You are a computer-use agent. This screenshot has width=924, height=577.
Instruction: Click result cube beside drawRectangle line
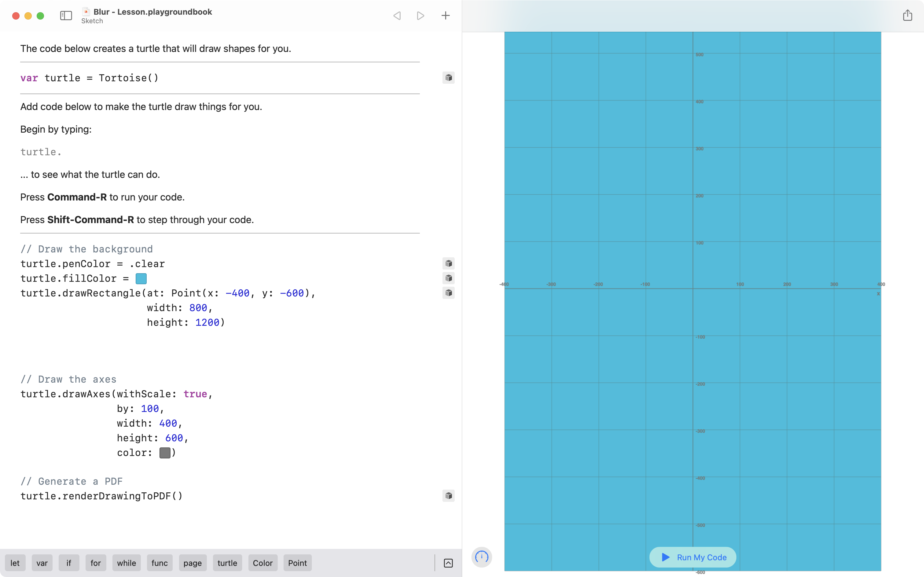448,293
